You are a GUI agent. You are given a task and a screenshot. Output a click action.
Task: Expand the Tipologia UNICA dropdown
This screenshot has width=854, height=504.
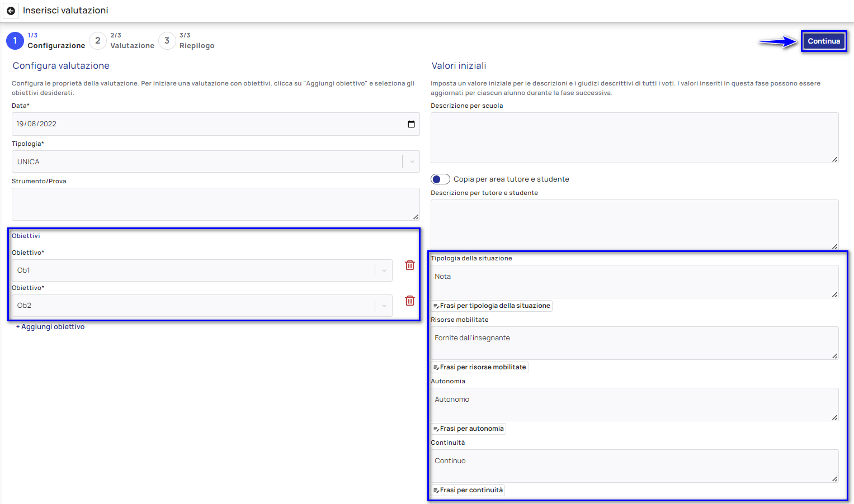(412, 161)
